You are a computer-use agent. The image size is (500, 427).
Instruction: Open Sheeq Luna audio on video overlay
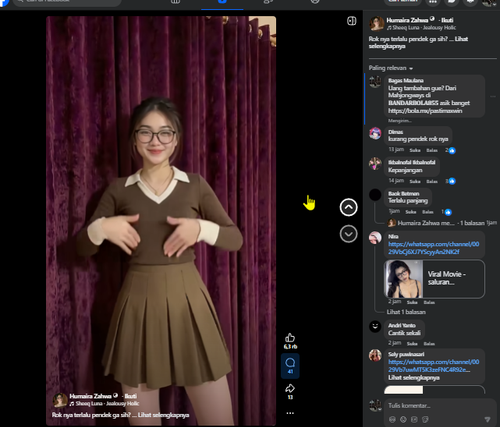click(104, 403)
